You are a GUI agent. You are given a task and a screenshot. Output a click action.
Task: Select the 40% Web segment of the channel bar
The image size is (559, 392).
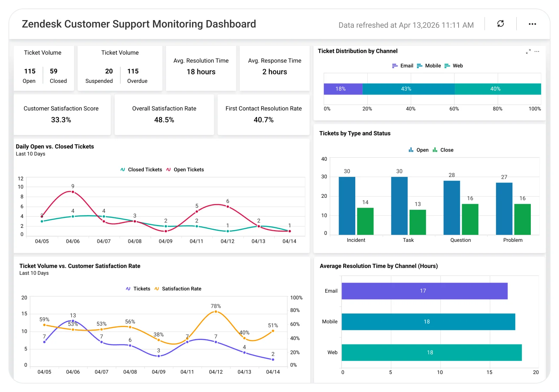[x=498, y=89]
